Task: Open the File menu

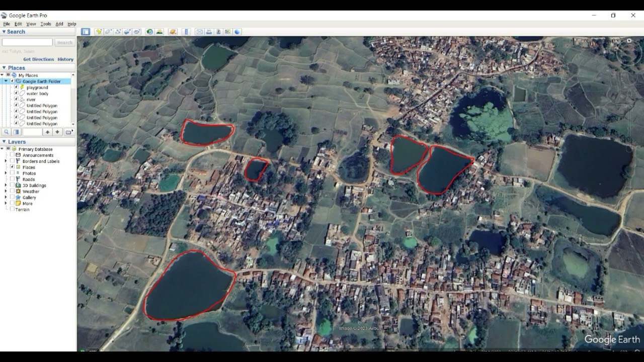Action: 7,24
